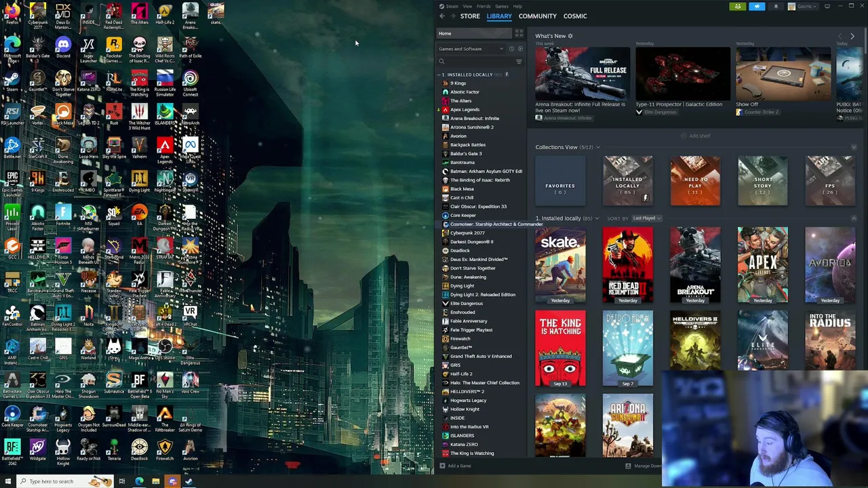Select the Ubisoft Connect desktop icon
The width and height of the screenshot is (868, 488).
tap(190, 83)
